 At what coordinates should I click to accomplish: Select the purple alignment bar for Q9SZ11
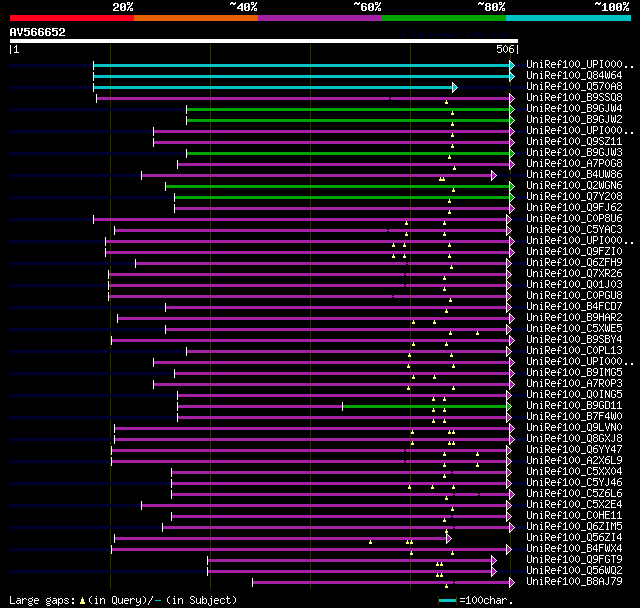pyautogui.click(x=332, y=142)
